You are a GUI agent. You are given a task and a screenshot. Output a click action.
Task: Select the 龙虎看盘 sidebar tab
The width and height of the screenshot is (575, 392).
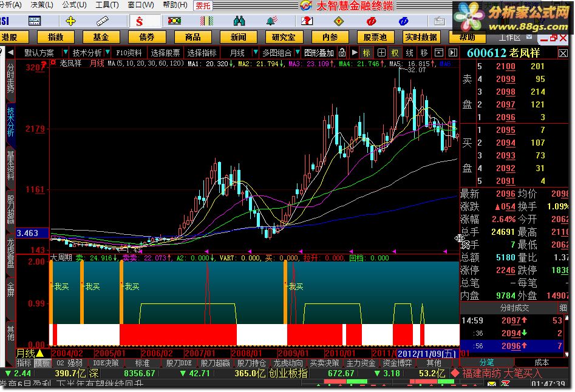(x=11, y=254)
